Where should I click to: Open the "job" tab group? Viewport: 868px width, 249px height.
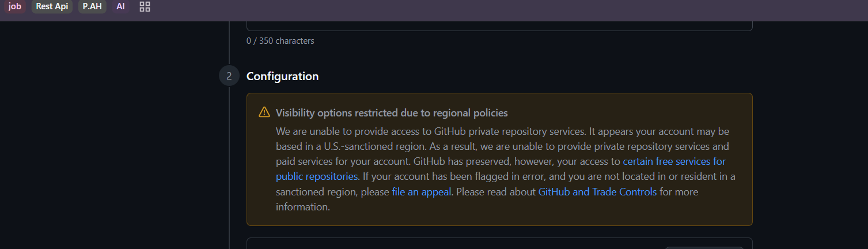[14, 7]
